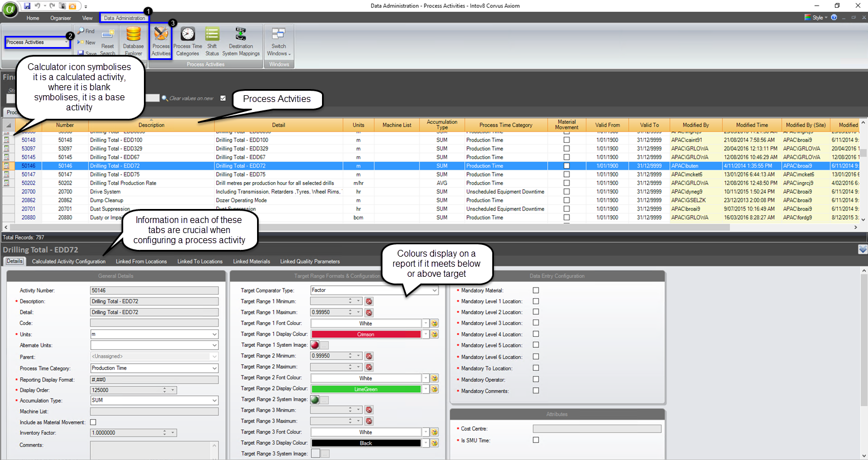Browse Target Range 1 System Image ellipsis button
The width and height of the screenshot is (868, 460).
click(324, 345)
